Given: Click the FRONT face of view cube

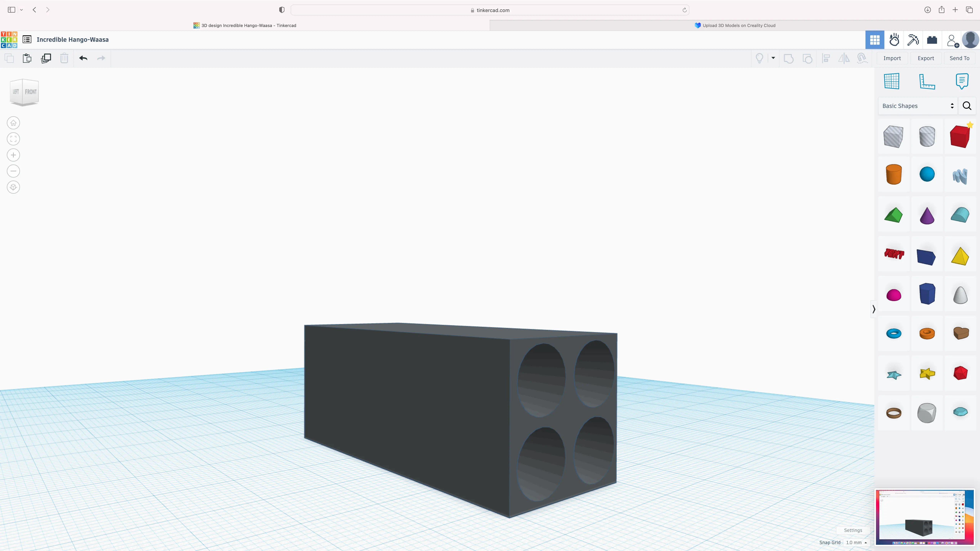Looking at the screenshot, I should click(x=31, y=92).
